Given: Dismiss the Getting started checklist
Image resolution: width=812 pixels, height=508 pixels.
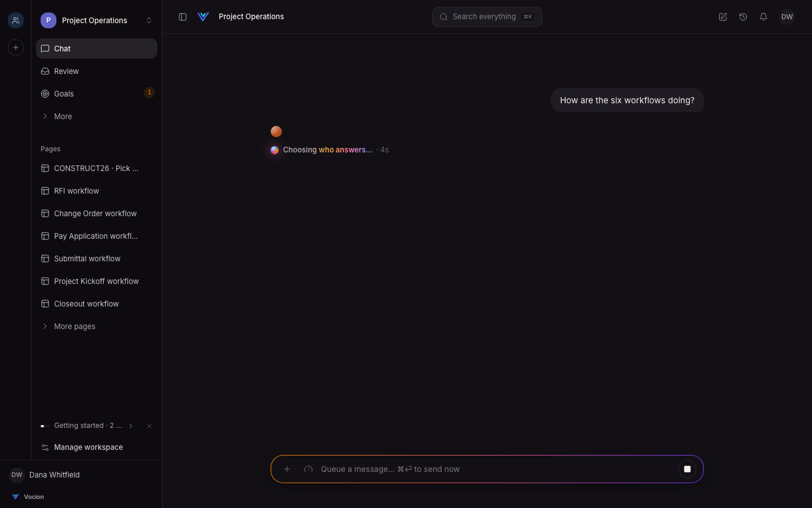Looking at the screenshot, I should 149,426.
